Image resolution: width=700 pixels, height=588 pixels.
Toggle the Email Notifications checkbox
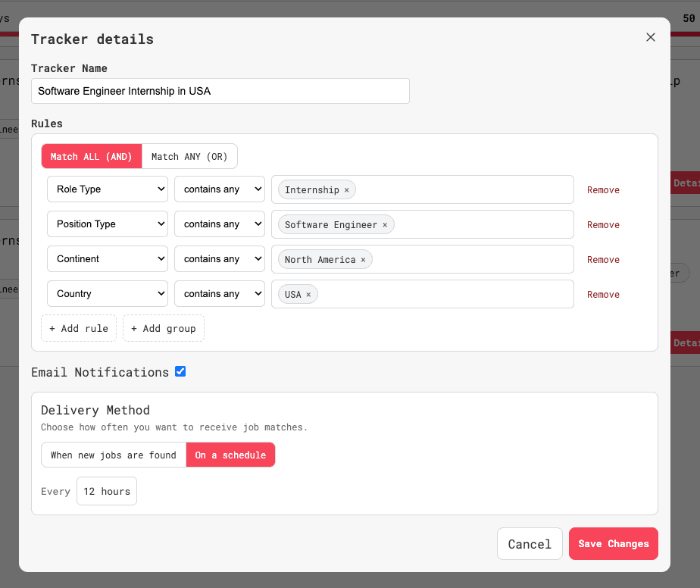pyautogui.click(x=180, y=371)
